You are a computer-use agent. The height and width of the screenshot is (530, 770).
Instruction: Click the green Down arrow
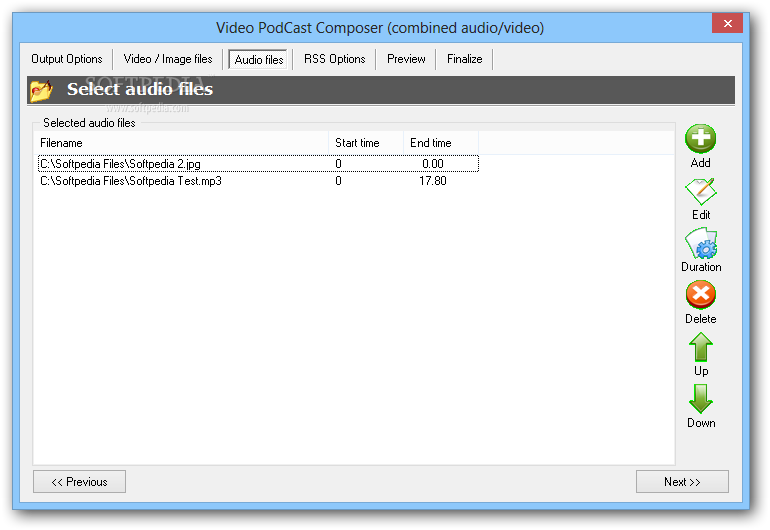tap(701, 399)
